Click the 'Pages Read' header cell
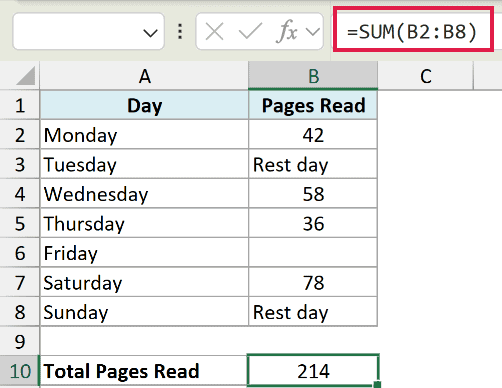Viewport: 502px width, 388px height. pyautogui.click(x=313, y=105)
